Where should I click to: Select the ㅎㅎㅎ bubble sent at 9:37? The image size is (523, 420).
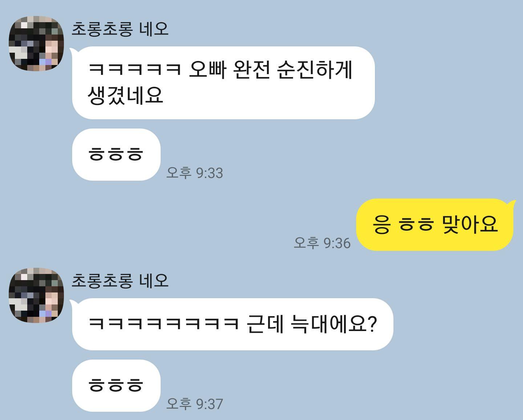tap(116, 385)
